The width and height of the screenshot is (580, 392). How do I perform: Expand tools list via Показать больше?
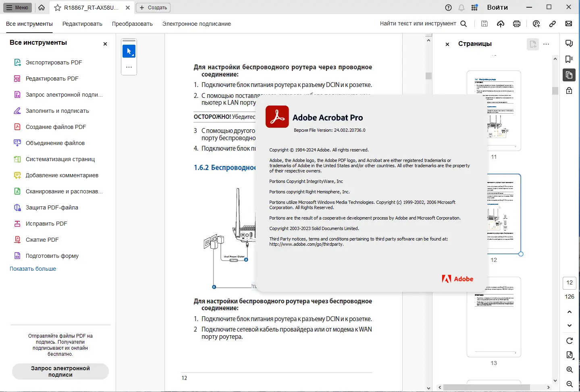click(x=33, y=269)
